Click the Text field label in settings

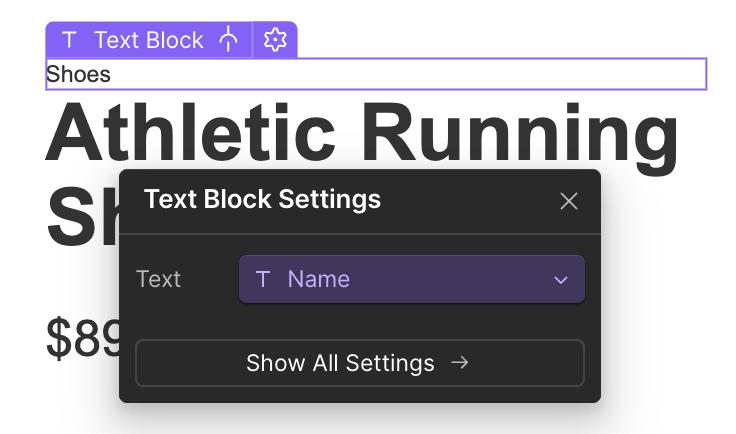click(158, 279)
